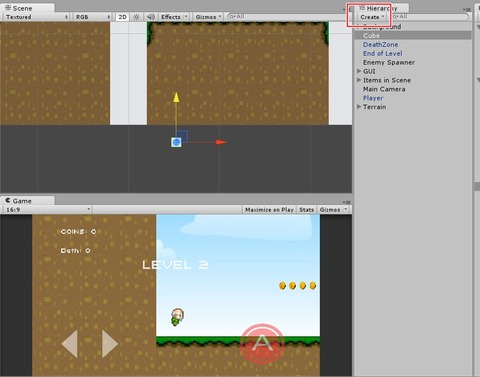Open the 16:9 aspect ratio dropdown
The height and width of the screenshot is (377, 480).
[48, 210]
